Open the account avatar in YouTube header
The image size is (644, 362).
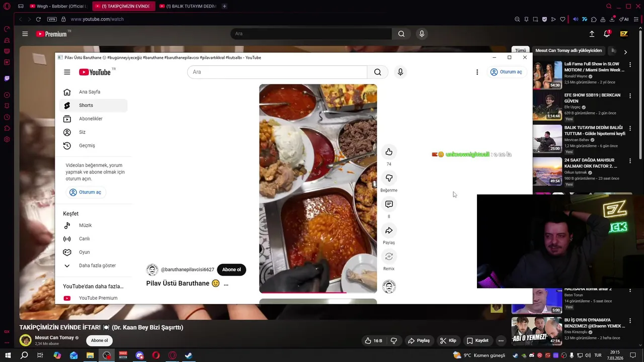tap(624, 34)
